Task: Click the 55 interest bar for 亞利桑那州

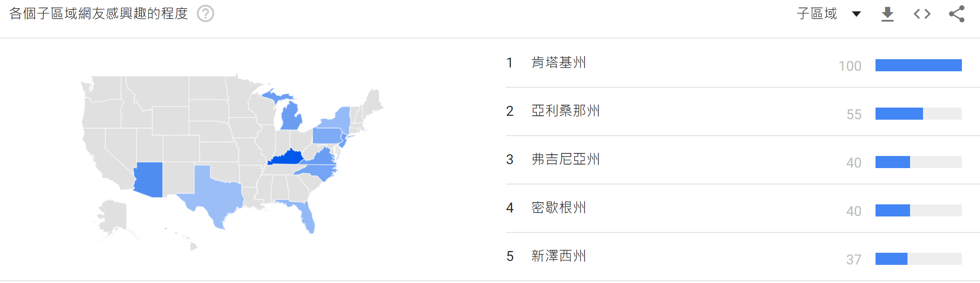Action: (x=899, y=114)
